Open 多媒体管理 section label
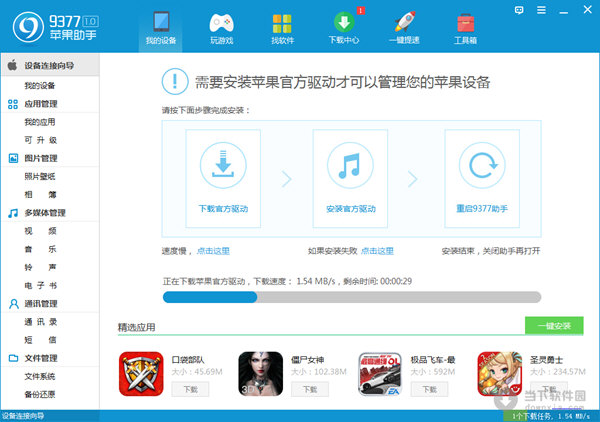The width and height of the screenshot is (600, 422). [x=45, y=213]
